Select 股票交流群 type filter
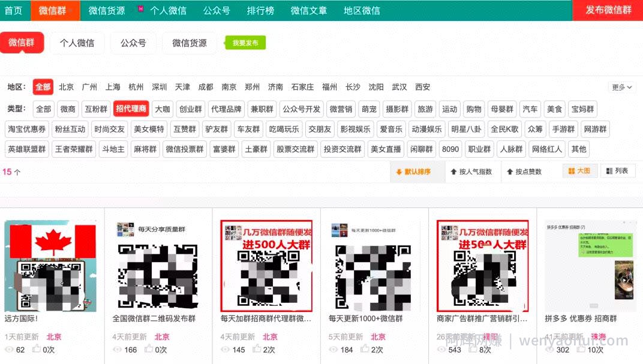 (295, 149)
